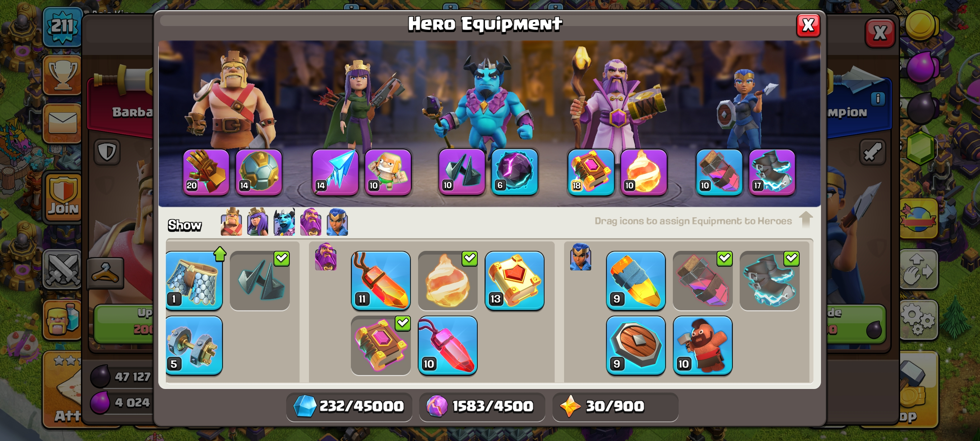980x441 pixels.
Task: Open the hero skins hanger button
Action: [x=106, y=273]
